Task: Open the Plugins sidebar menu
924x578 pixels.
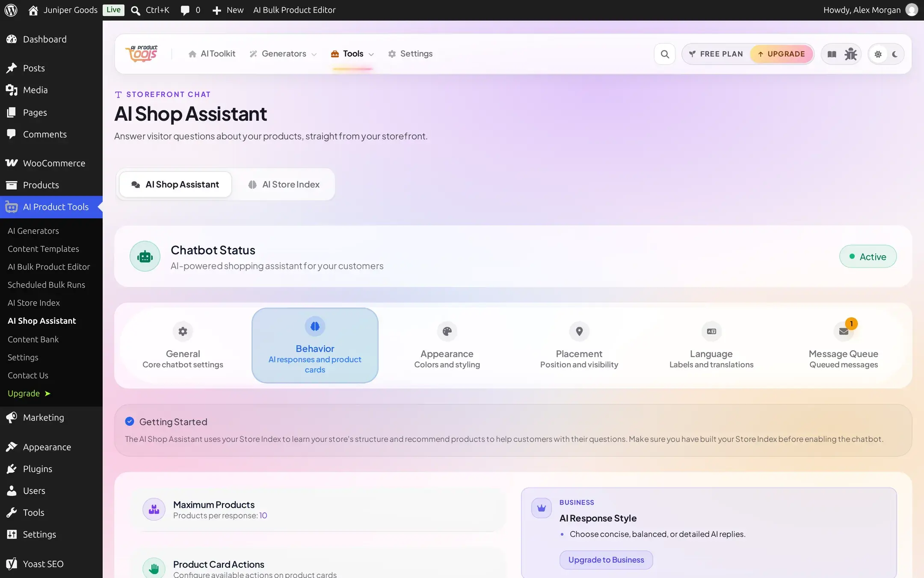Action: (51, 469)
